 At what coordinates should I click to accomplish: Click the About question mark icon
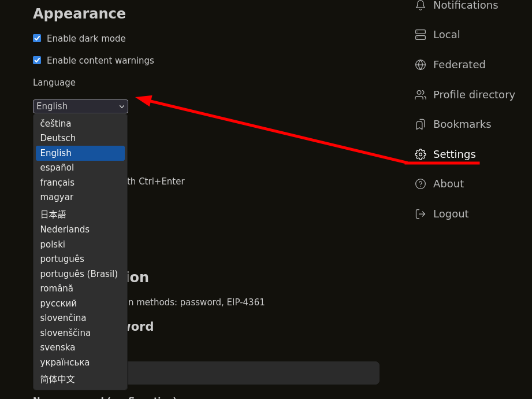coord(421,184)
